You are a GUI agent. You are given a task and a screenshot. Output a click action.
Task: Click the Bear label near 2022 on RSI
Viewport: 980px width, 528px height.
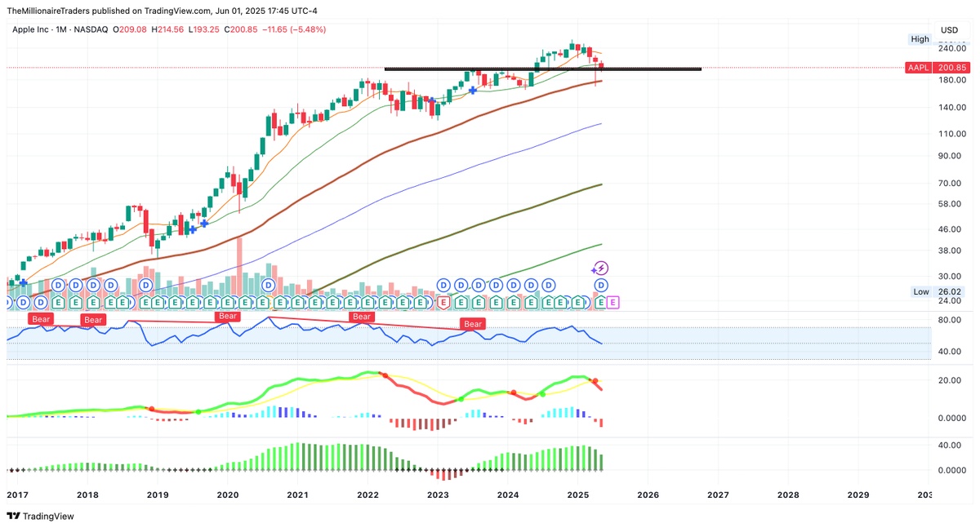click(361, 317)
